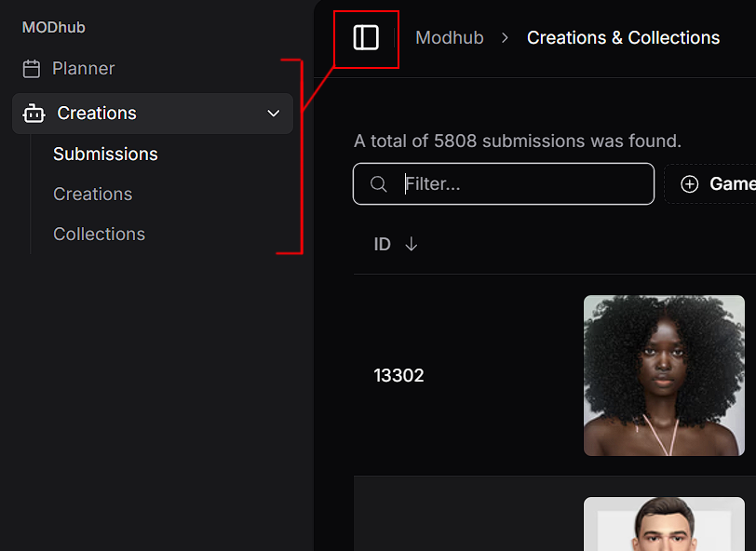Screen dimensions: 756x551
Task: Toggle the sidebar panel icon
Action: 366,38
